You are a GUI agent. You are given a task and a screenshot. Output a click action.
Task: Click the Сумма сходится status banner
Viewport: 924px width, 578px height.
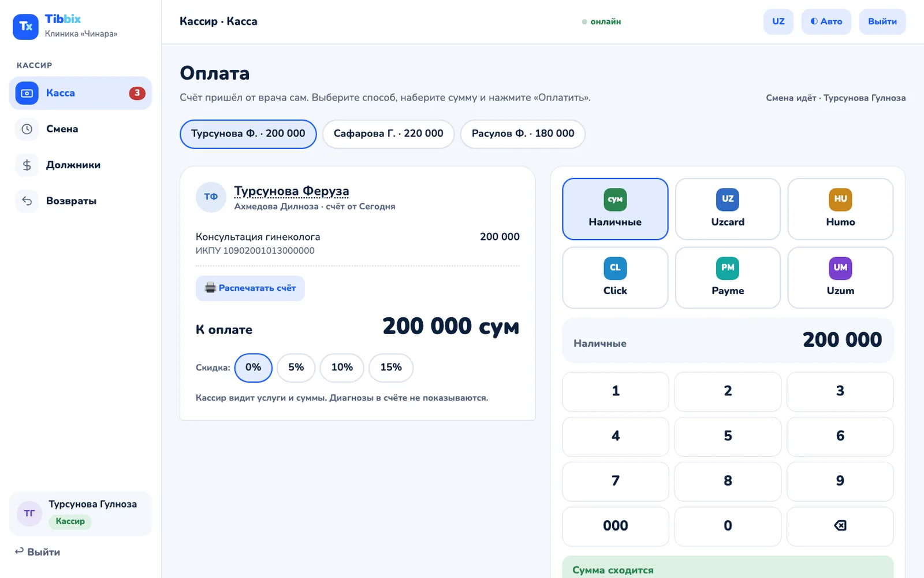coord(728,567)
